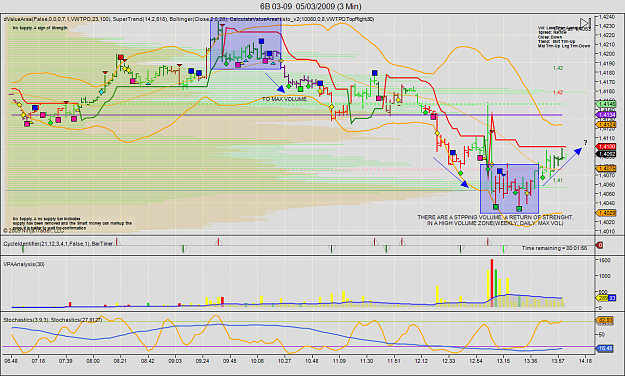Click the scroll-to-latest-bar triangle icon
Screen dimensions: 625x376
pos(585,24)
